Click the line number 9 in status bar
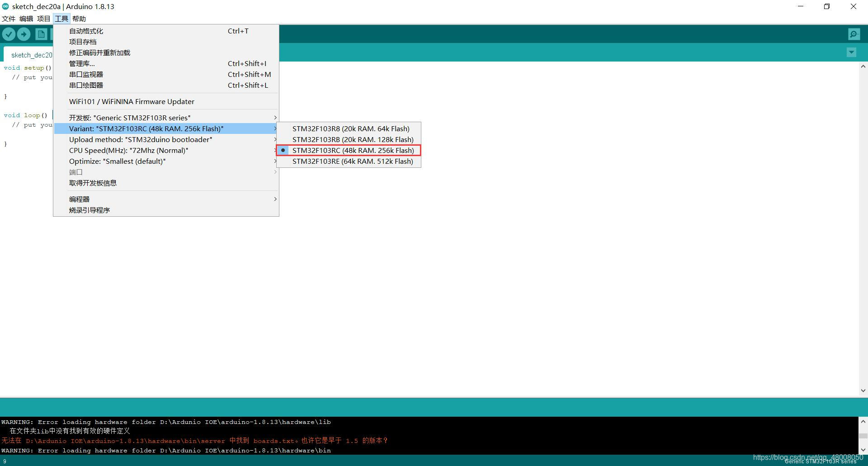 click(x=5, y=461)
